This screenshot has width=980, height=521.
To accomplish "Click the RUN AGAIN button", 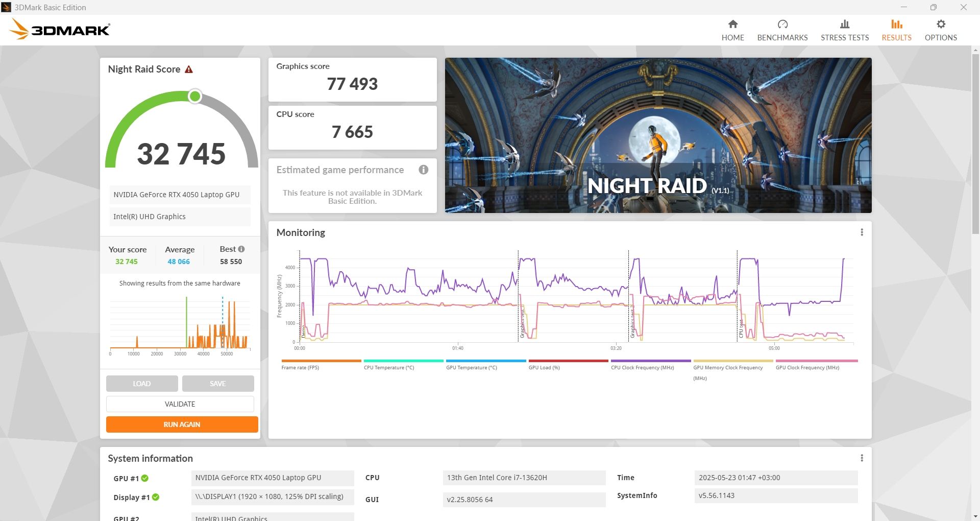I will [182, 424].
